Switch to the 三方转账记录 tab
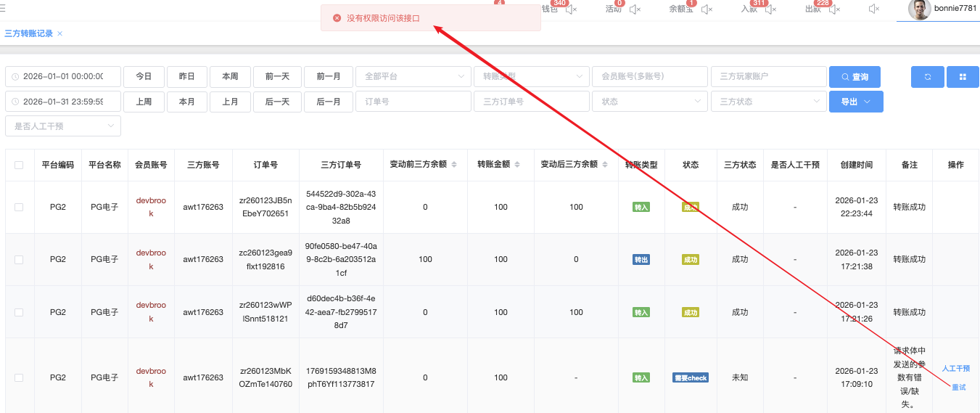The height and width of the screenshot is (413, 980). pos(28,34)
